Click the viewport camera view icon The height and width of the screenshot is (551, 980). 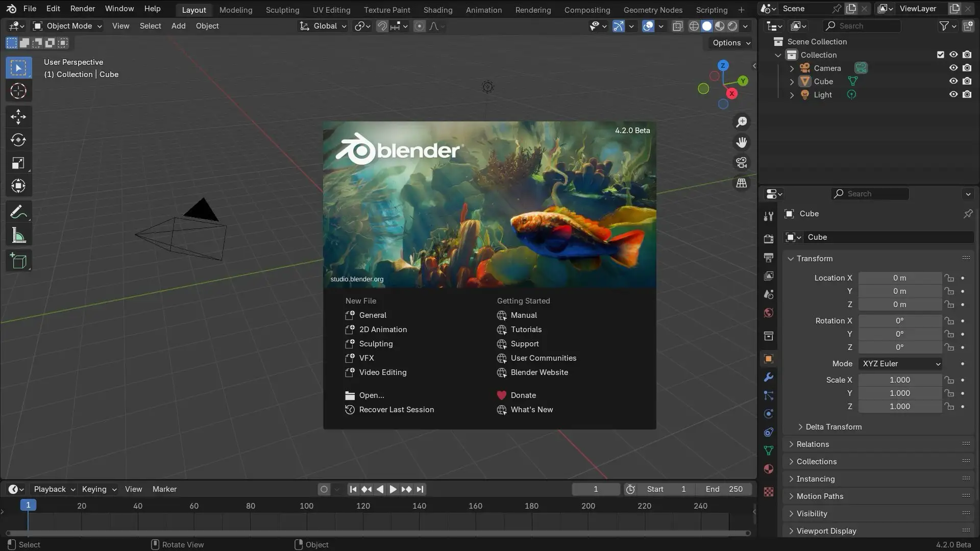tap(741, 162)
